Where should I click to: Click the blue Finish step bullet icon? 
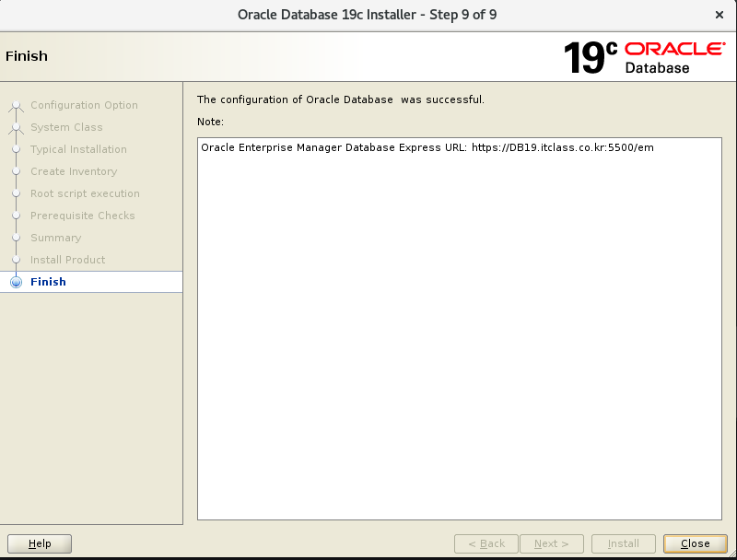(x=16, y=282)
